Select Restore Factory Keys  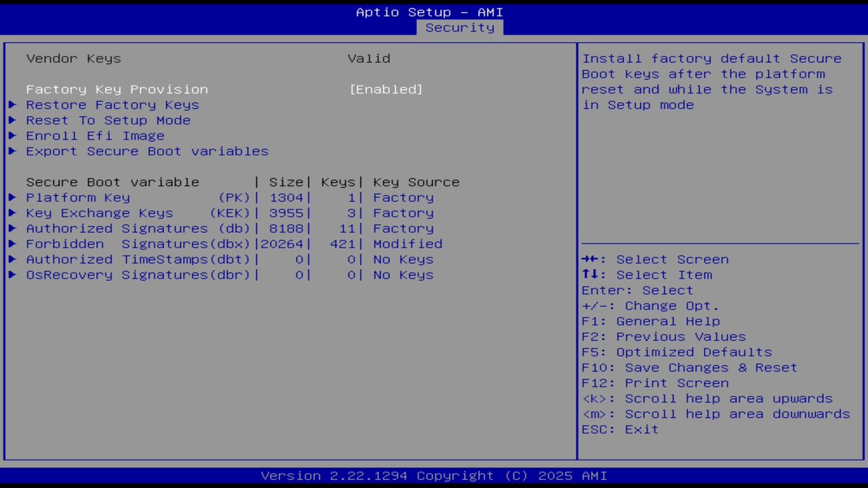113,105
